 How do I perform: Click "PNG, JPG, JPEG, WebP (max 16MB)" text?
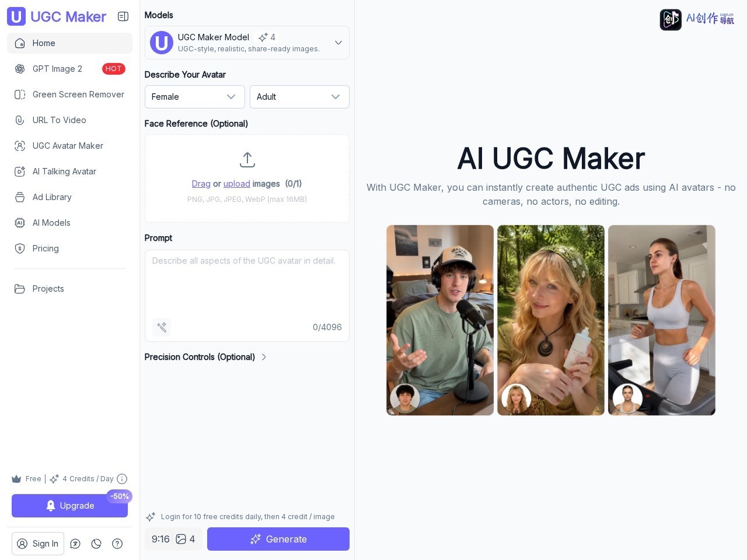247,199
